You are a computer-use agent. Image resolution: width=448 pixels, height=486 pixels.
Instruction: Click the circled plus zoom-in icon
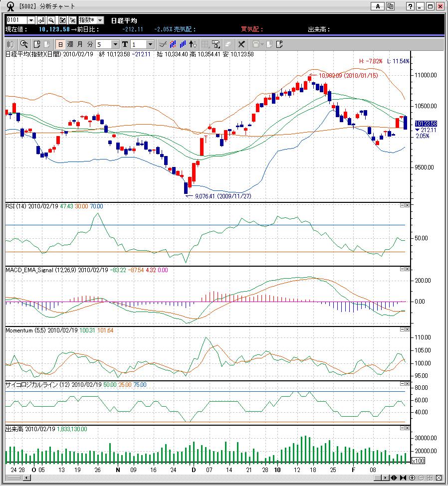click(412, 478)
